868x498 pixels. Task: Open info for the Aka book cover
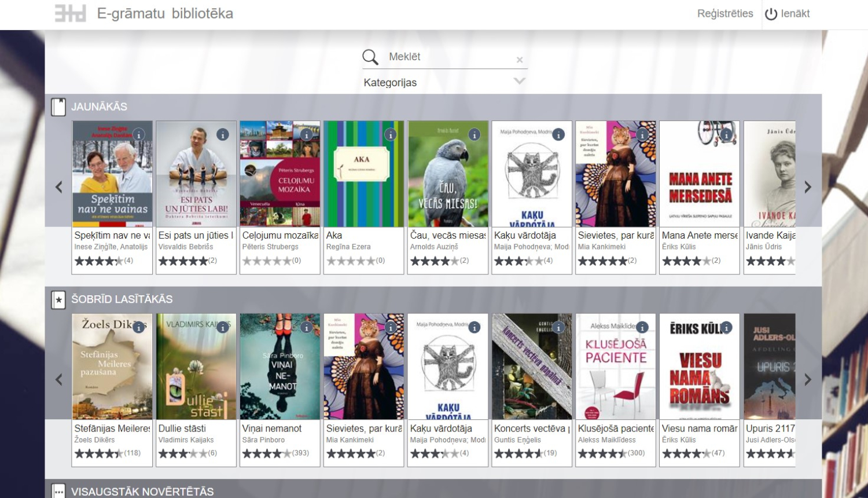[x=391, y=134]
